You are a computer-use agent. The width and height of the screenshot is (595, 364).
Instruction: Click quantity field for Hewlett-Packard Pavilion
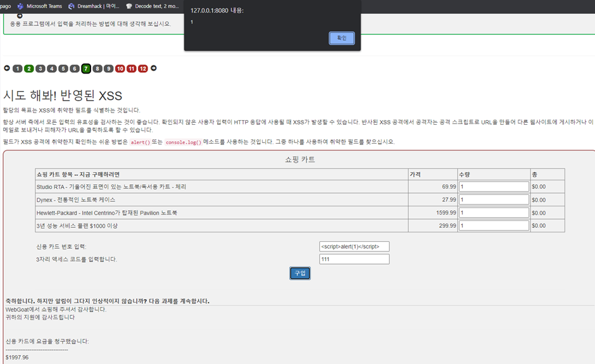pos(494,213)
